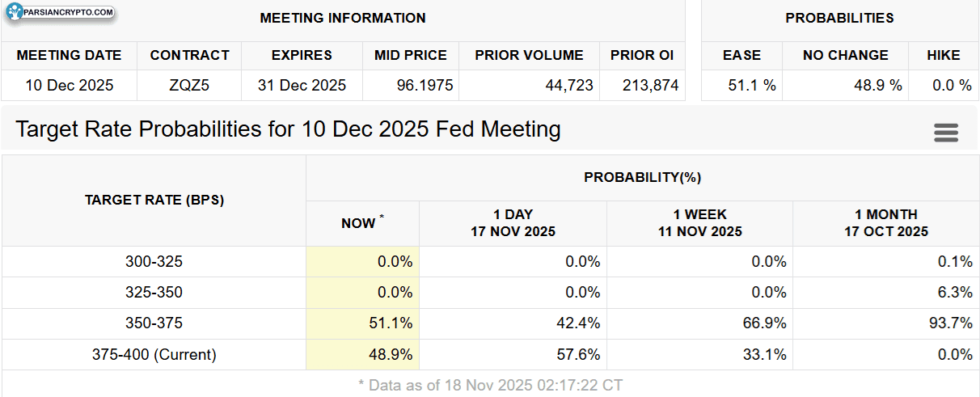Click the 93.7% one-month probability cell
The image size is (980, 397).
(x=886, y=323)
